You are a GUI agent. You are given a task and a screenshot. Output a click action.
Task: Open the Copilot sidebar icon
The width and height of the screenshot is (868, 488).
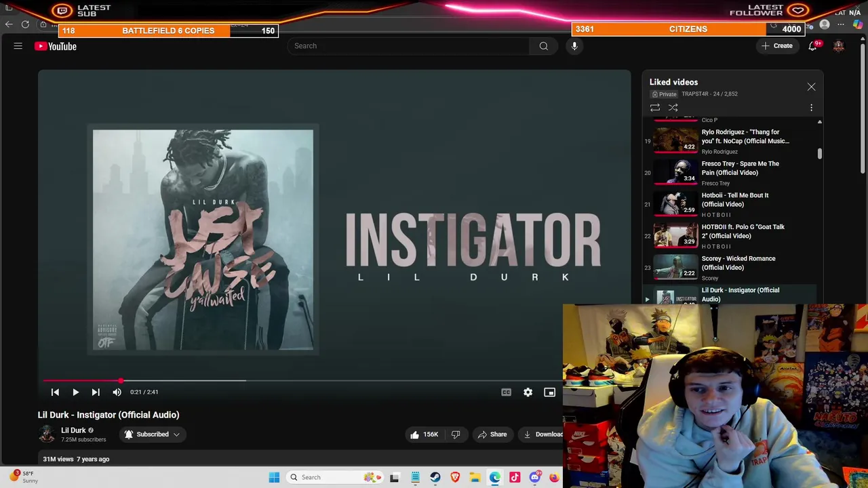pyautogui.click(x=858, y=25)
